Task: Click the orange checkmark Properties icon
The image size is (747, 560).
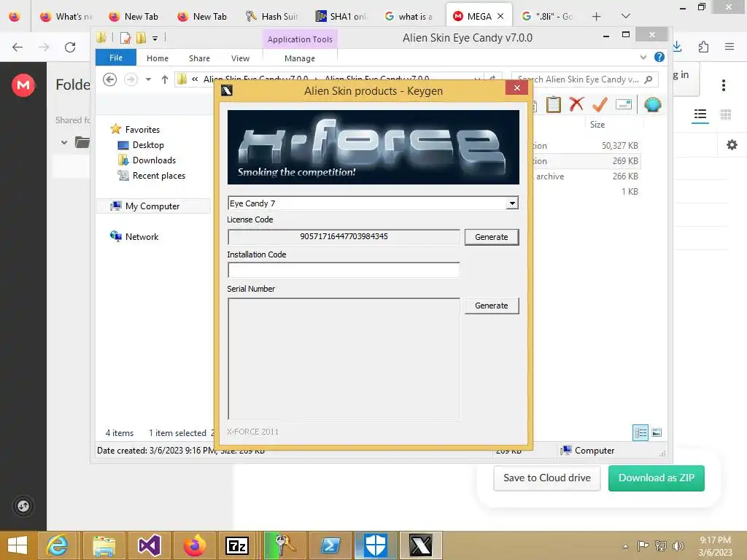Action: (x=600, y=104)
